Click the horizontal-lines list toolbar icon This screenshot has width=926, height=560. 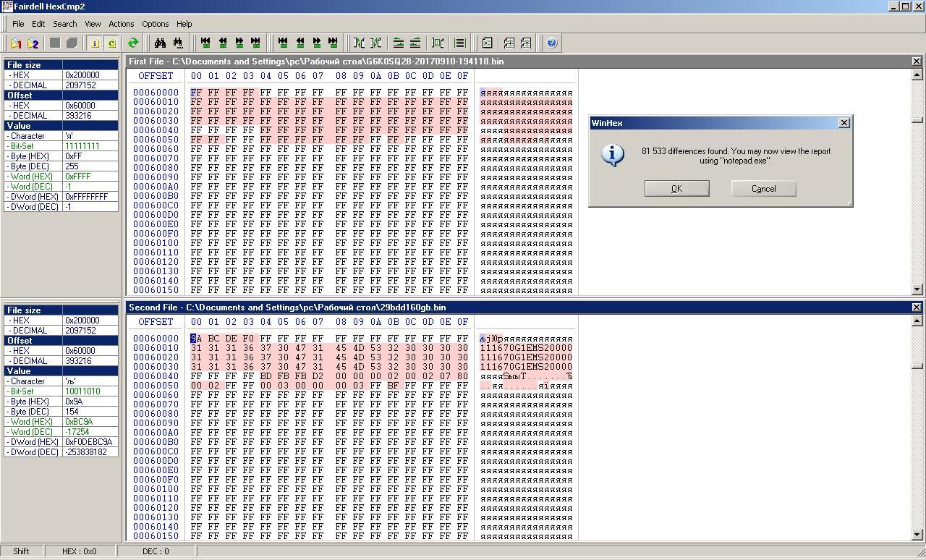click(x=459, y=43)
